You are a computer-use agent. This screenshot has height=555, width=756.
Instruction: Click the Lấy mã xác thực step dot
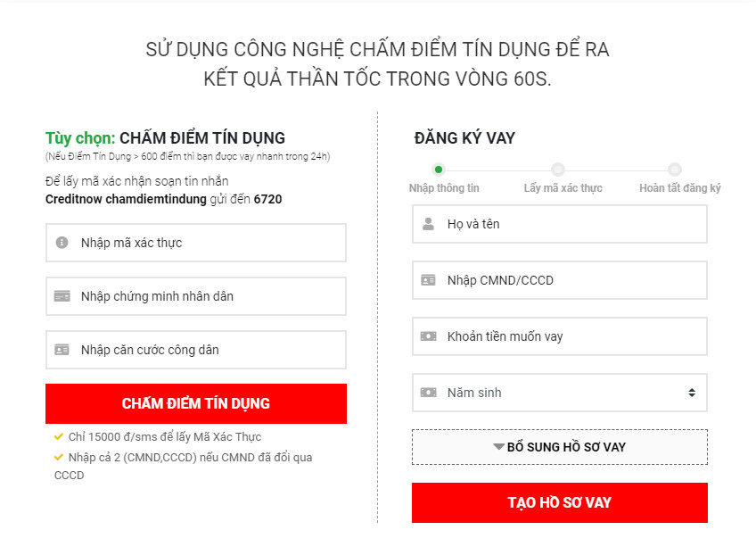(x=558, y=168)
